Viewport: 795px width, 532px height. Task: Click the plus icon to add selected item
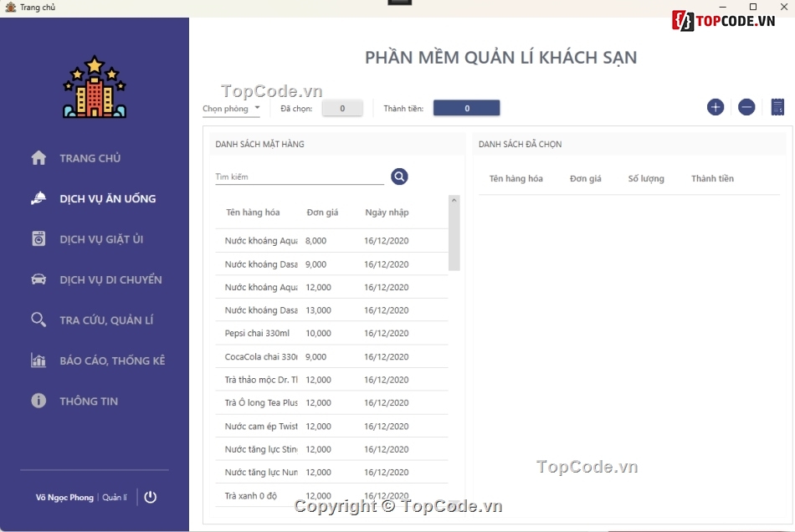coord(715,107)
